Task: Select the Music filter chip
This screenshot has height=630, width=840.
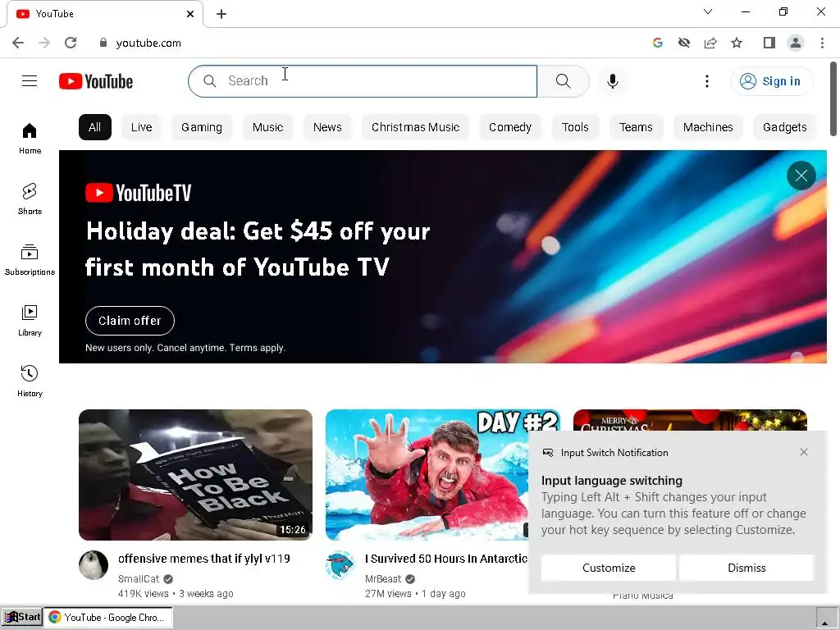Action: (268, 127)
